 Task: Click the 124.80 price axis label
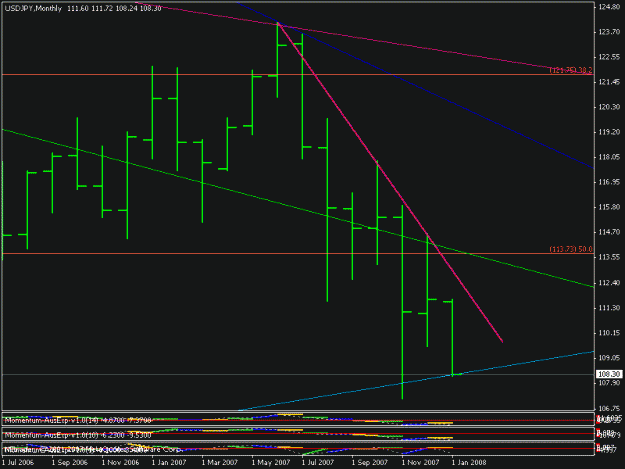(x=609, y=7)
